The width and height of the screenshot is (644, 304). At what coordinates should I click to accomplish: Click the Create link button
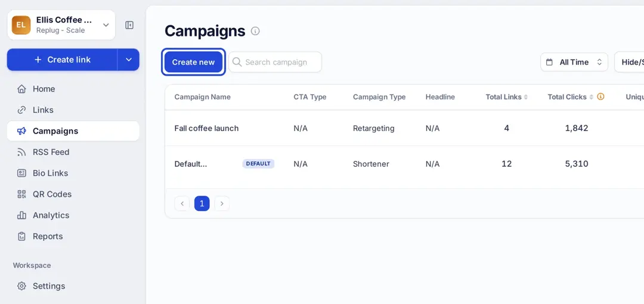[63, 60]
